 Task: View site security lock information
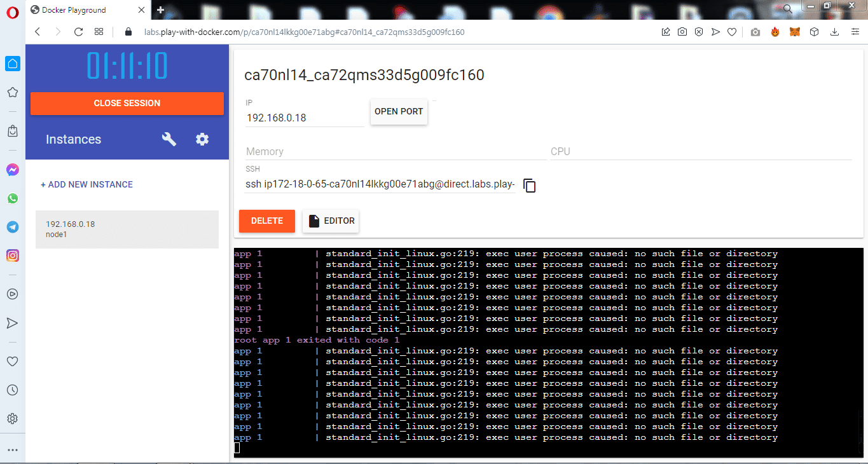(128, 32)
